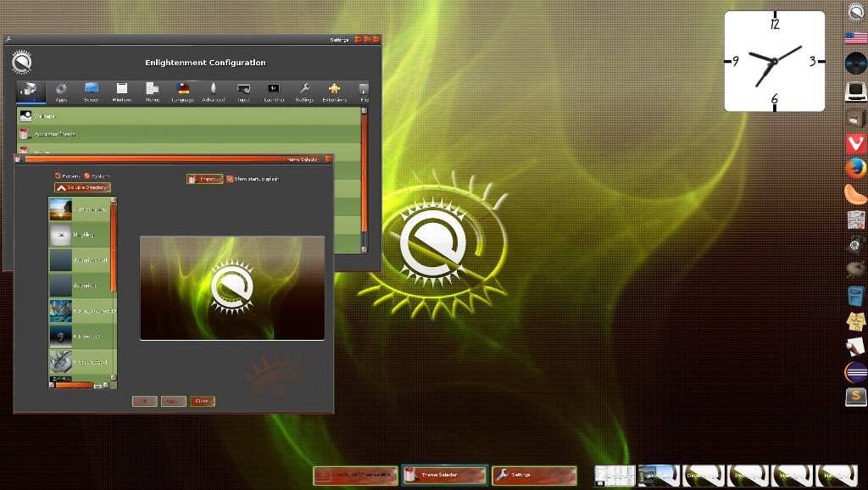868x490 pixels.
Task: Open the Screen settings category
Action: click(92, 92)
